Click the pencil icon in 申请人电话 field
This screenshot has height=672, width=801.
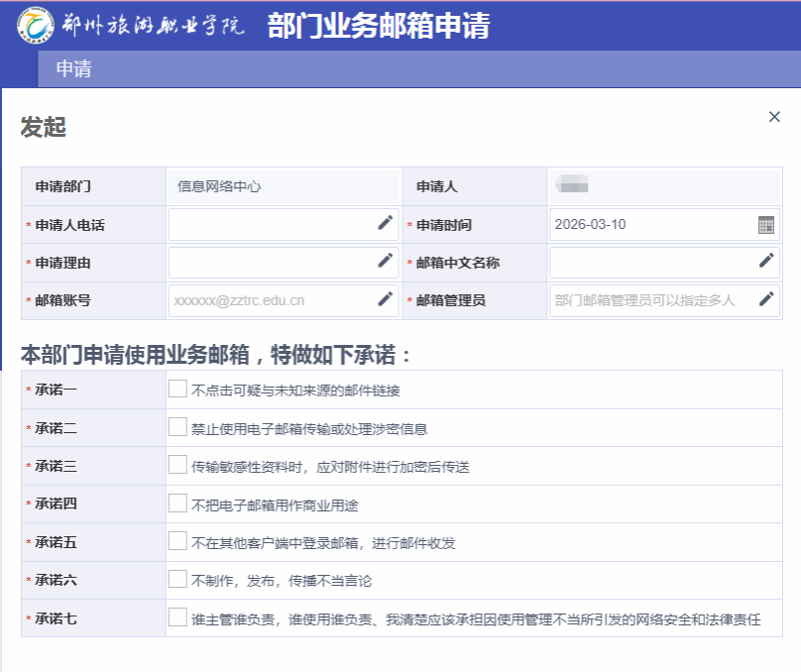point(385,223)
